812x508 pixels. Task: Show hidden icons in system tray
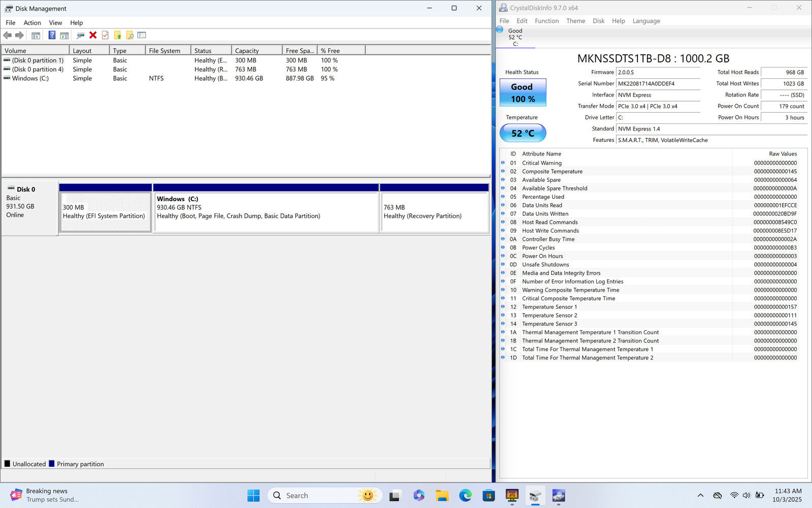point(700,495)
